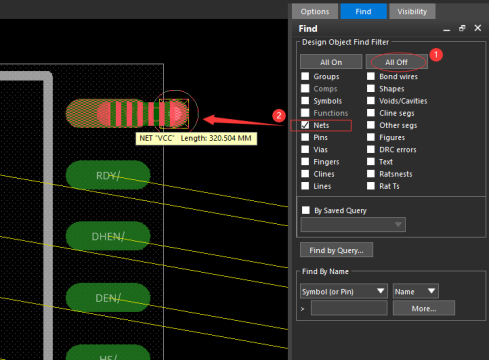Enable the By Saved Query checkbox
The image size is (489, 361).
306,210
